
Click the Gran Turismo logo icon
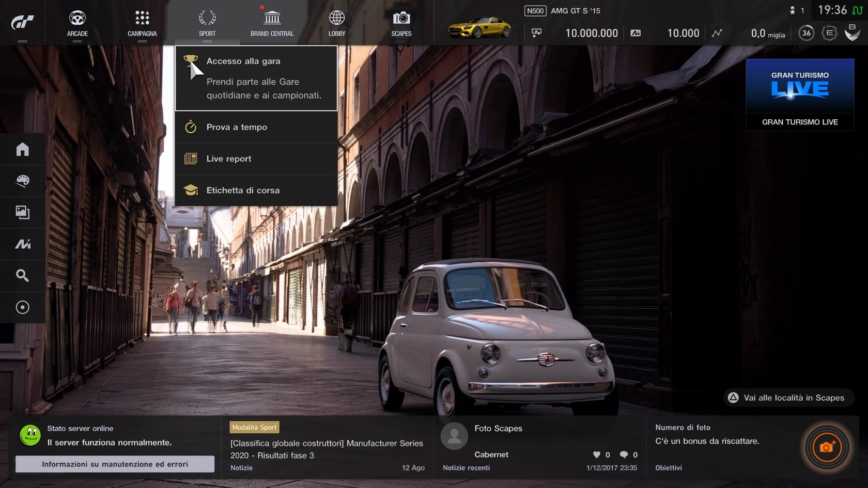pos(22,22)
